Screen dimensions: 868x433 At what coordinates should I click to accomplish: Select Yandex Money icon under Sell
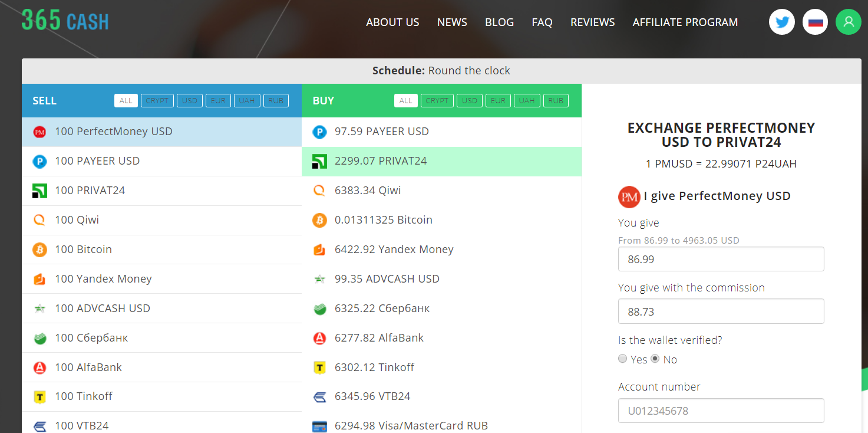click(39, 279)
